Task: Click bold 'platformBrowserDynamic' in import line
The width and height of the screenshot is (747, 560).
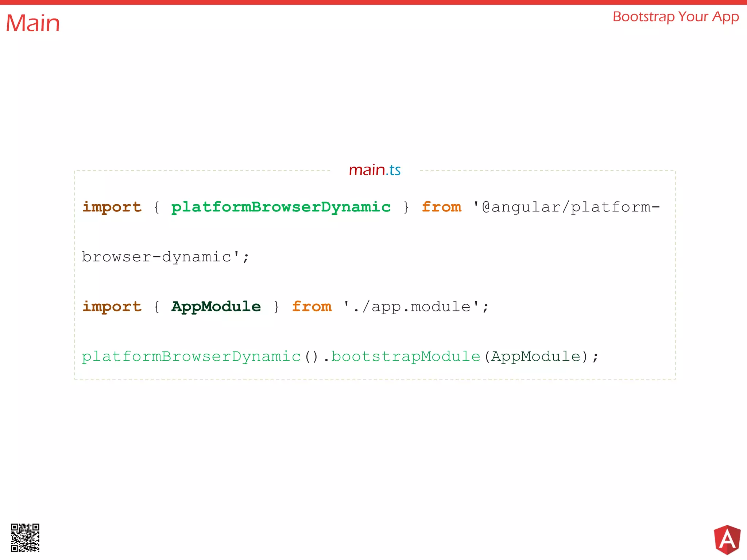Action: pos(281,207)
